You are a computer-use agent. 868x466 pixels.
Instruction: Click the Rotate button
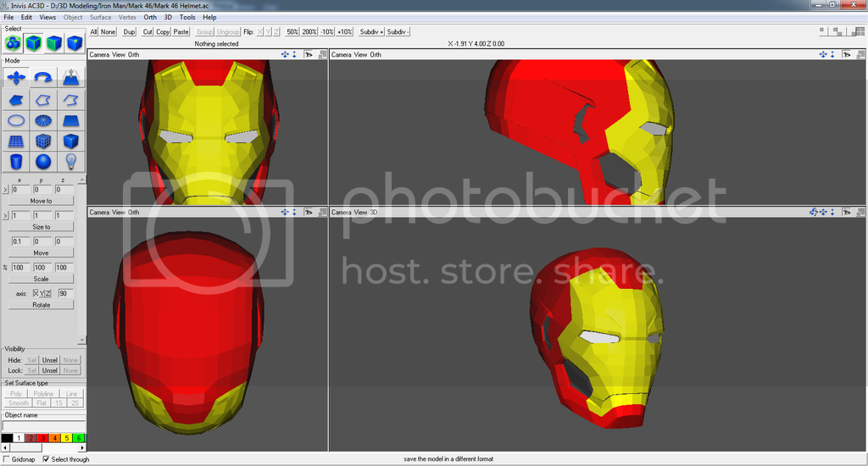point(41,305)
